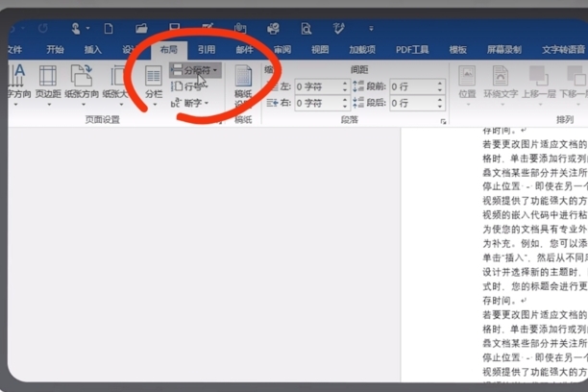Expand the 环绕文字 dropdown arrow
588x392 pixels.
pos(502,105)
